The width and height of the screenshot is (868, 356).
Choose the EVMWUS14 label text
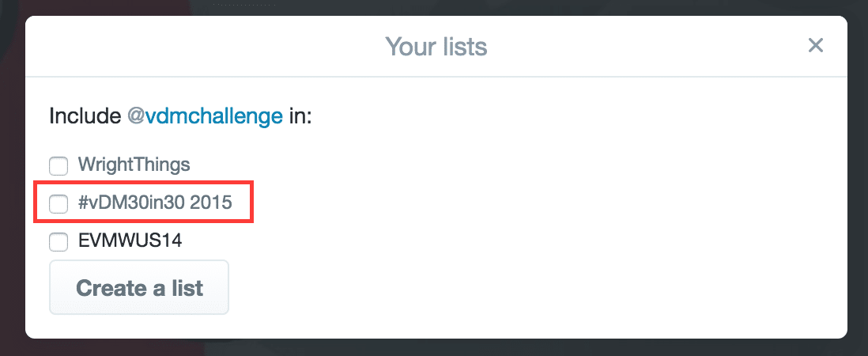click(x=130, y=240)
